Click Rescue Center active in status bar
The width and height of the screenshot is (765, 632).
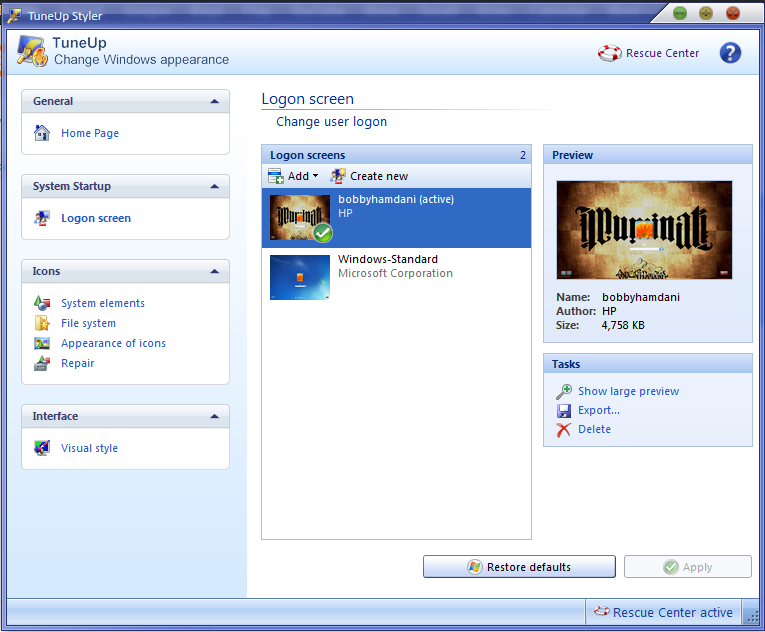672,612
